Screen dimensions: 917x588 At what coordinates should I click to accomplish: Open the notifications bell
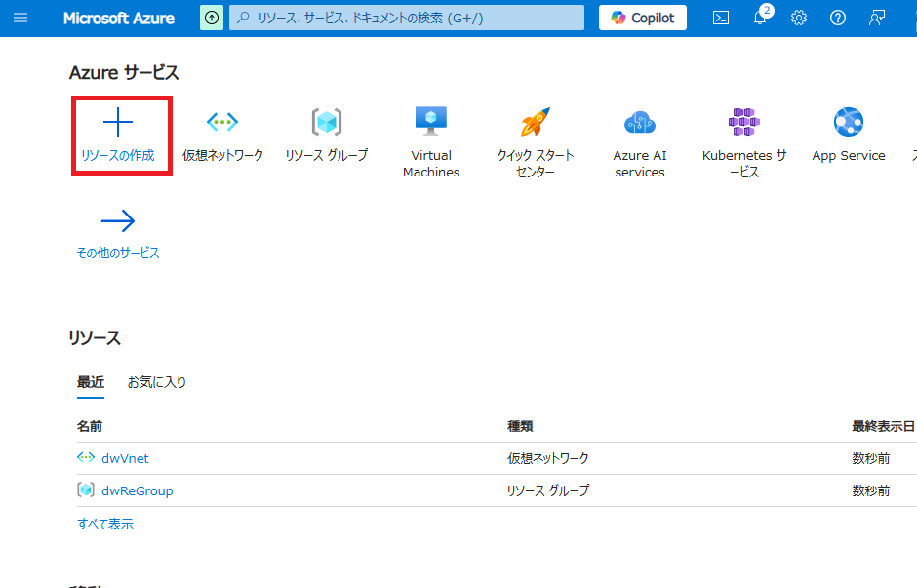pos(760,19)
